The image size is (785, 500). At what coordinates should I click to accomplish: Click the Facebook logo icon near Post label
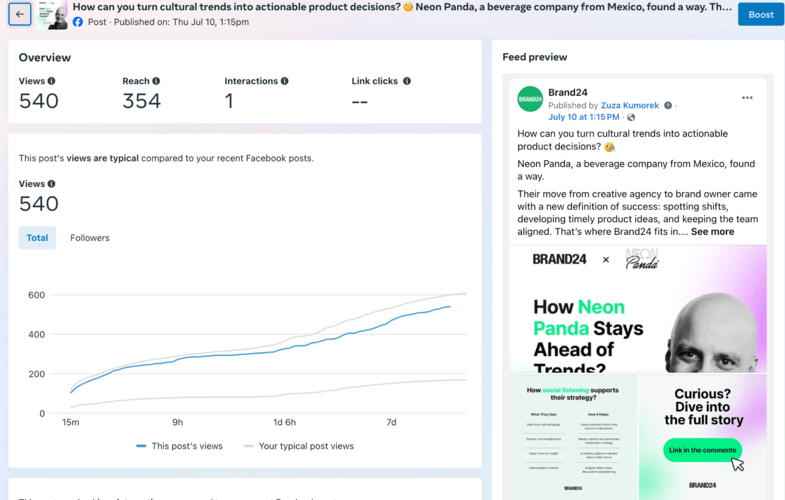[x=78, y=22]
